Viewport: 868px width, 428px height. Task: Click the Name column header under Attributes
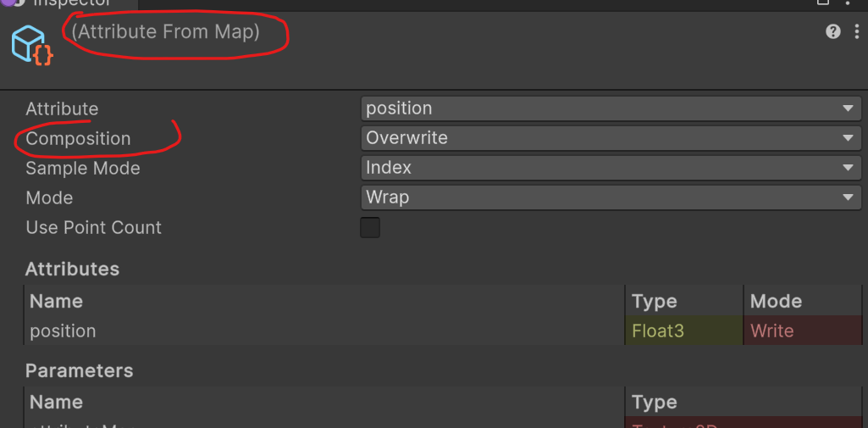click(56, 301)
